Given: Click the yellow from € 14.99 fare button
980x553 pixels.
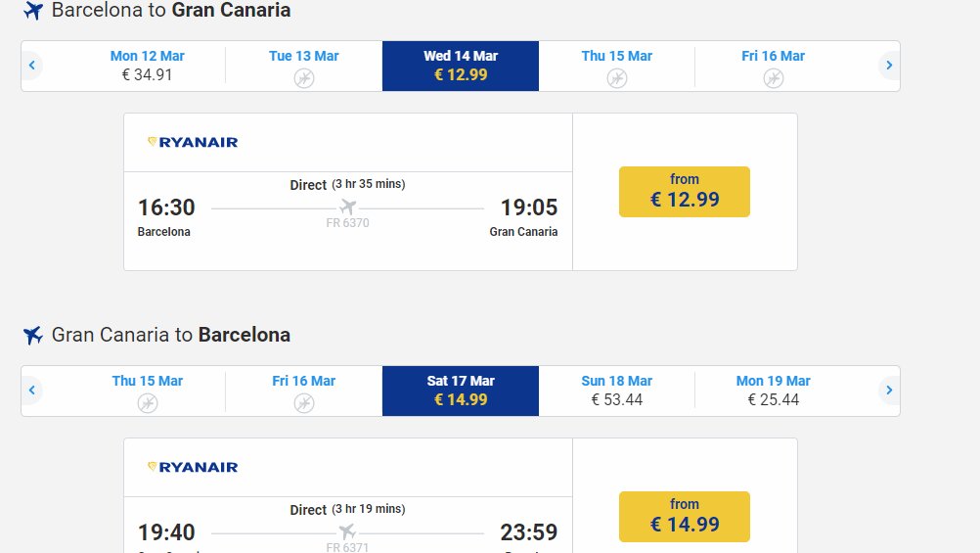Looking at the screenshot, I should click(x=684, y=517).
